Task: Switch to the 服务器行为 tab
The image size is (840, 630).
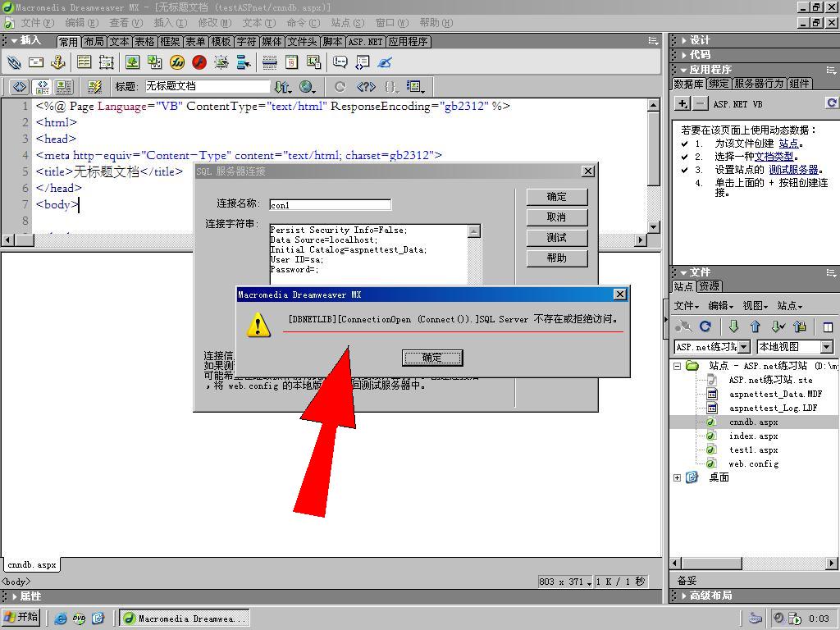Action: (x=758, y=84)
